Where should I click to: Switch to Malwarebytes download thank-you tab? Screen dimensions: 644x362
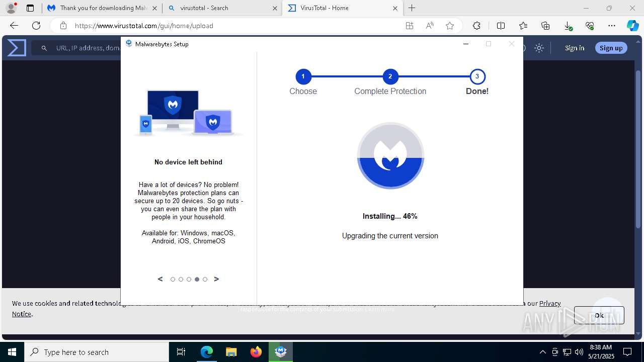tap(102, 8)
